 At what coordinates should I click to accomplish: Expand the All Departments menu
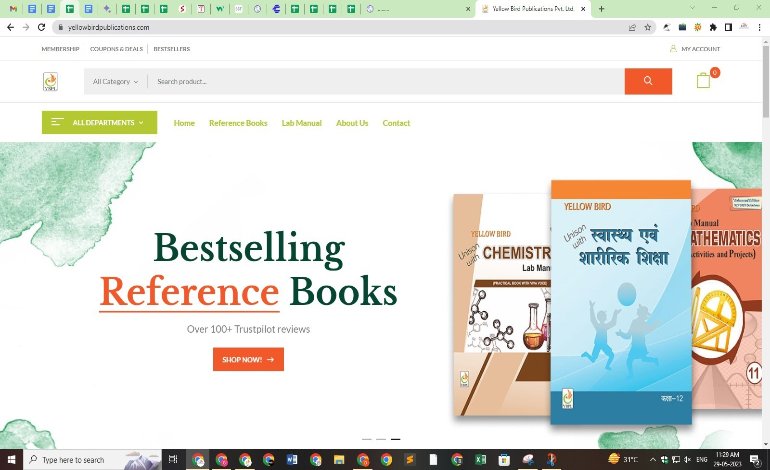[x=99, y=122]
